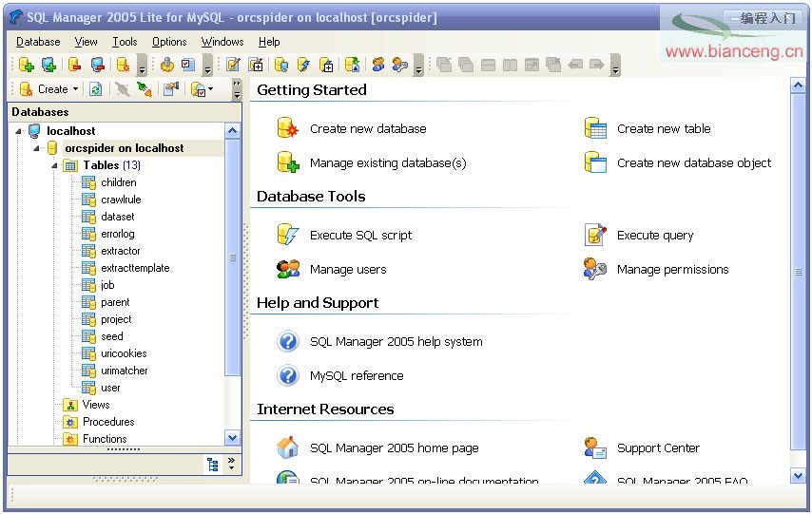Select the crawlrule table
Screen dimensions: 812x514
121,200
